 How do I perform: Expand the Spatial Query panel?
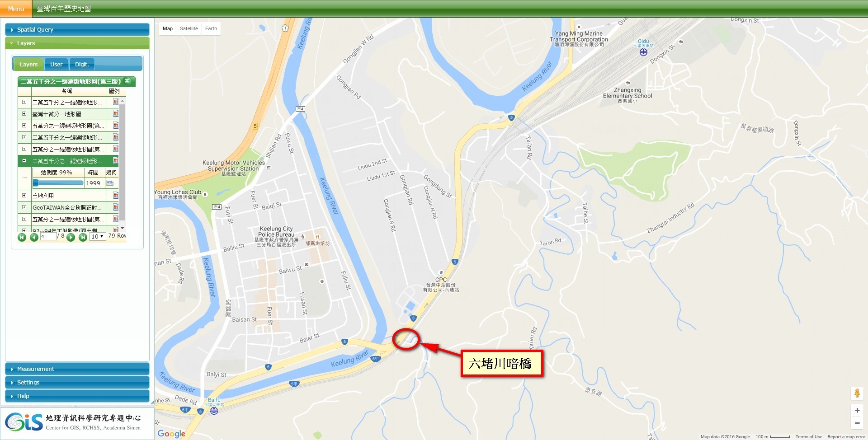(77, 29)
